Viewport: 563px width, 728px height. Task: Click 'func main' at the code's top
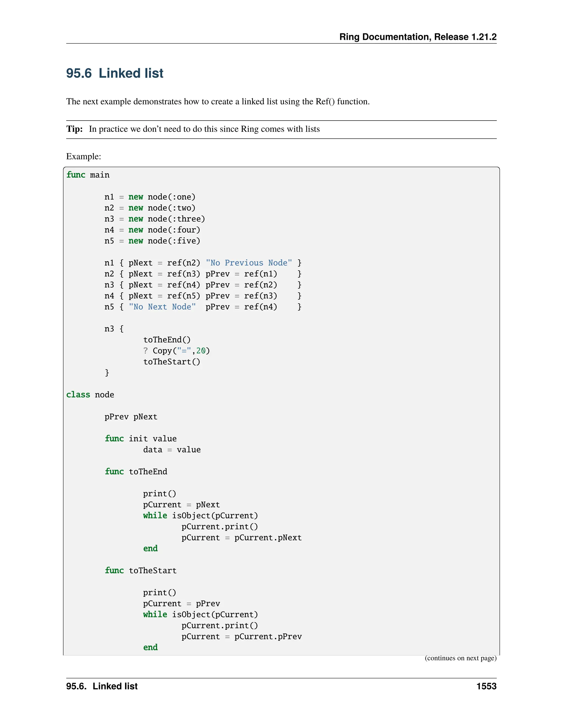88,175
